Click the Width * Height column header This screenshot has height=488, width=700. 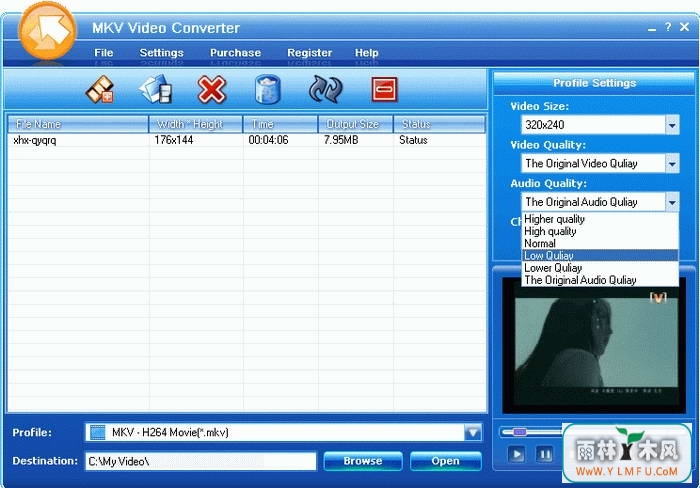196,124
